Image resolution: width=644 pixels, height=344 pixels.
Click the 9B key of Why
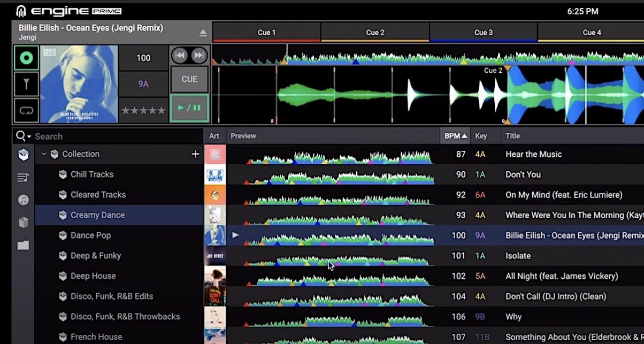point(480,317)
